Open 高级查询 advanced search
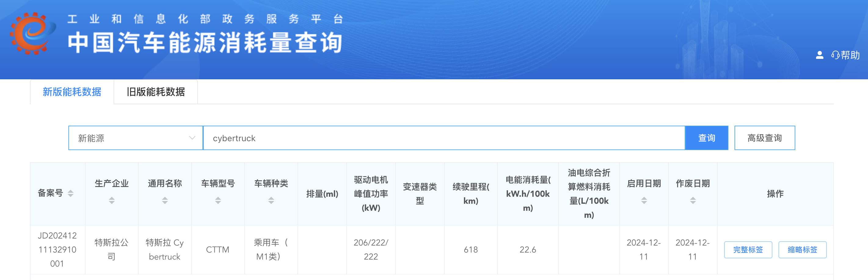Viewport: 868px width, 280px height. (764, 138)
